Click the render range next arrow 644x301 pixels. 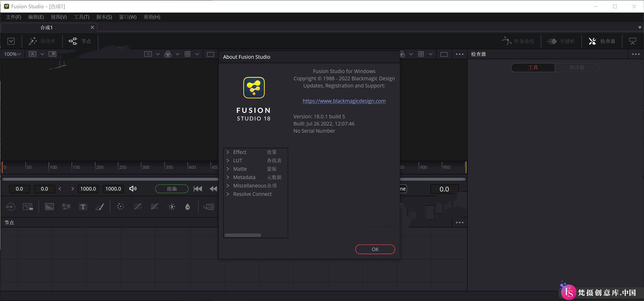click(x=72, y=189)
